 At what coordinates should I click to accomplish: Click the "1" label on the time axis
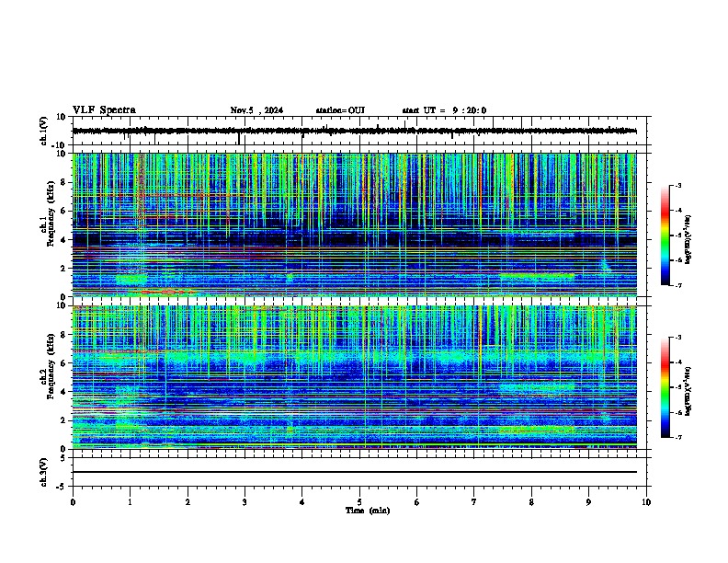coord(130,502)
